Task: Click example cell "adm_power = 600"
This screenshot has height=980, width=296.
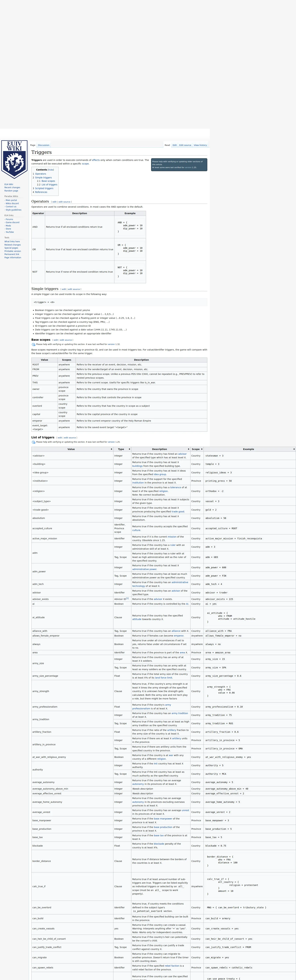Action: (x=250, y=568)
